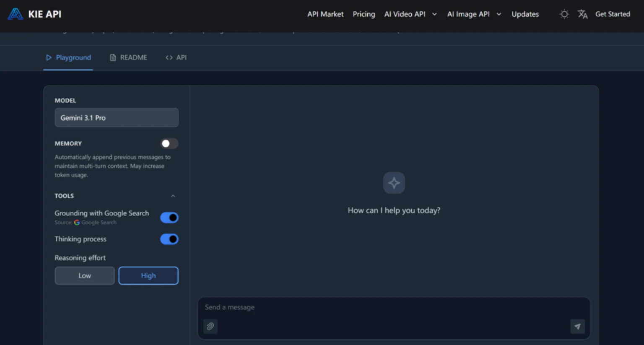Click the MODEL section heading

(x=65, y=101)
